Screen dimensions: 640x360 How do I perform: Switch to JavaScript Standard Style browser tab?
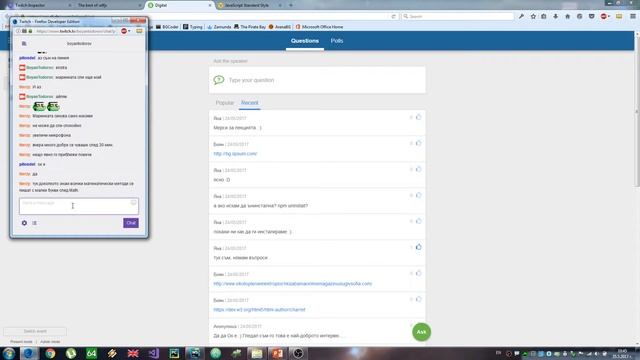249,5
